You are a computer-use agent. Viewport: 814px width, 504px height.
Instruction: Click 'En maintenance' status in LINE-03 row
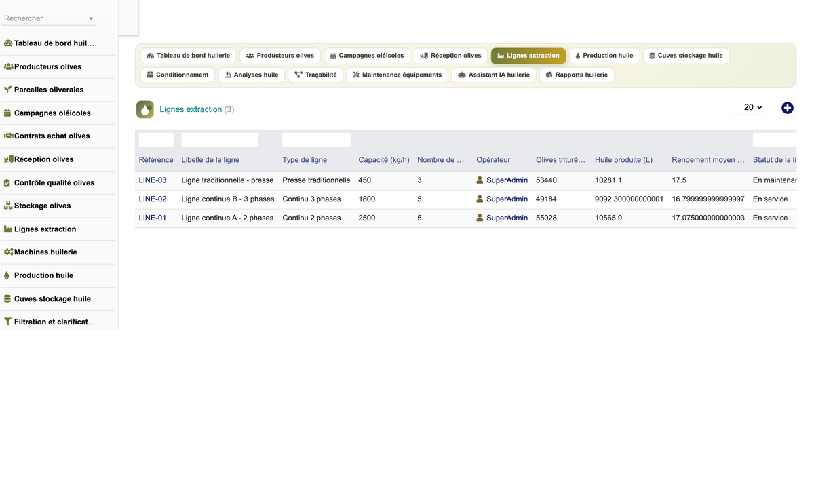pos(775,180)
